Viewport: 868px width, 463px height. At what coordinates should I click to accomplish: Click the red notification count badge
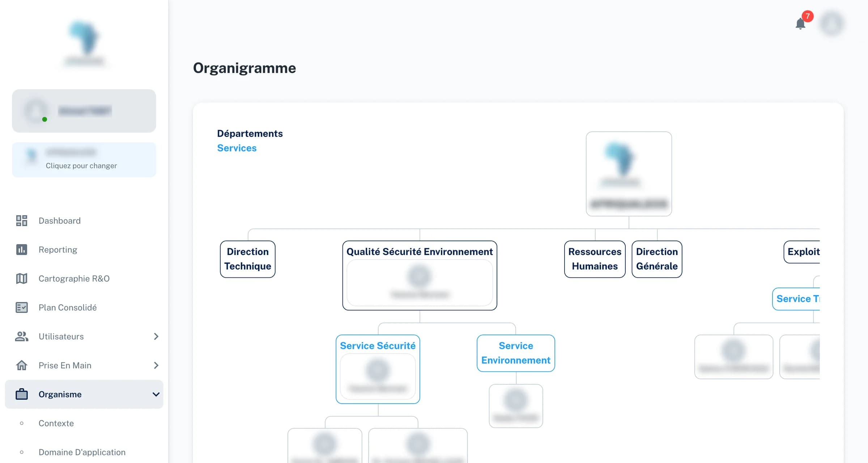807,16
